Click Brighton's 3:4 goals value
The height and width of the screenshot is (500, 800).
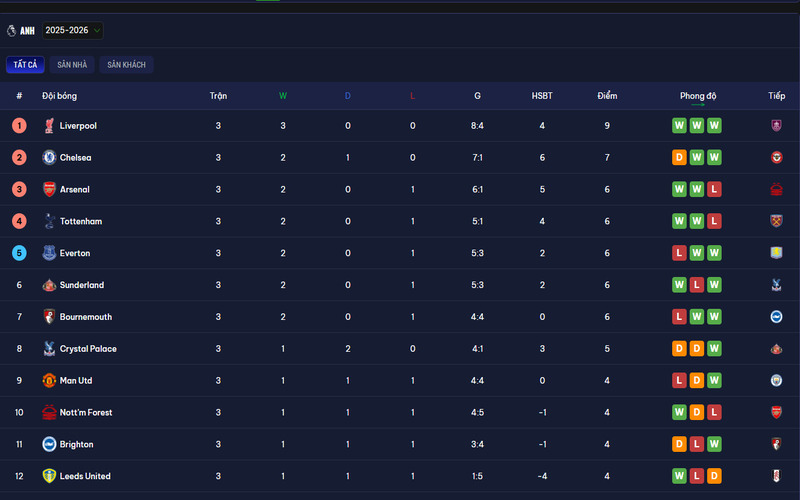tap(477, 444)
